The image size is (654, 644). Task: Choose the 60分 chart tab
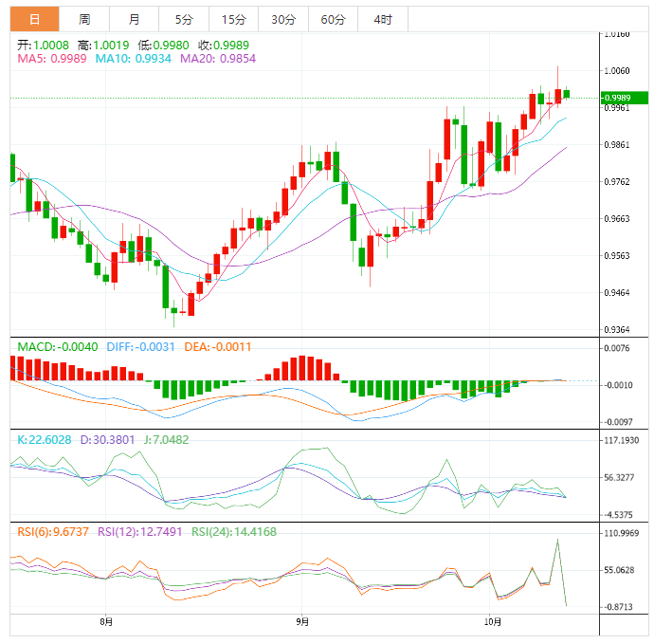point(333,19)
